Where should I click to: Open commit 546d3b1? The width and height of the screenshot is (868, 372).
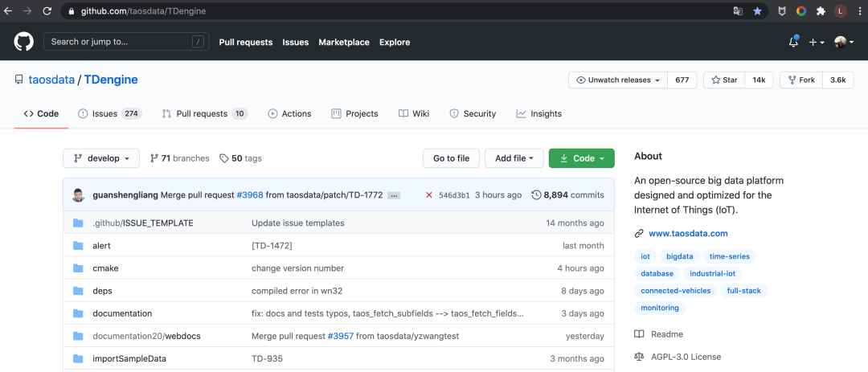(x=454, y=195)
